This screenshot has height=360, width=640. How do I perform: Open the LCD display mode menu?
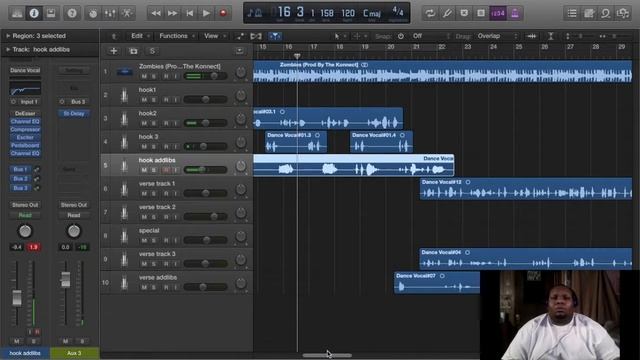(x=256, y=13)
